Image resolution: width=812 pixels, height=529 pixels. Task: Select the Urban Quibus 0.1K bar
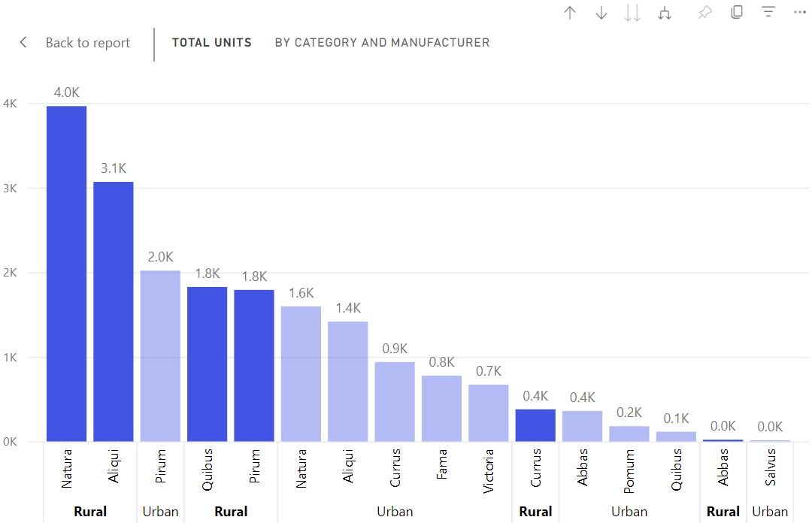point(676,437)
